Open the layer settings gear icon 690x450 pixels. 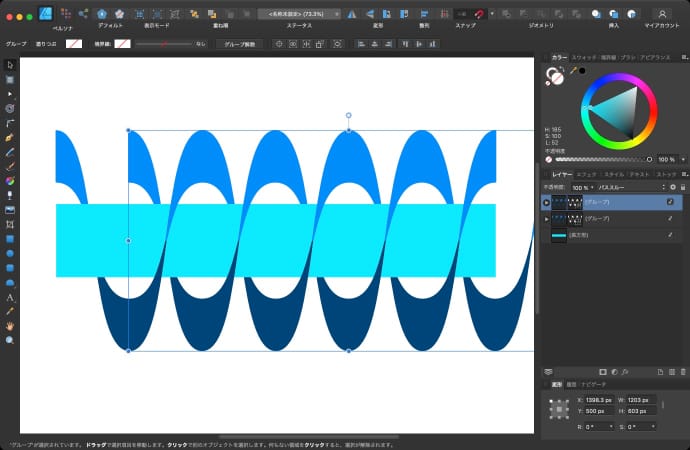672,187
